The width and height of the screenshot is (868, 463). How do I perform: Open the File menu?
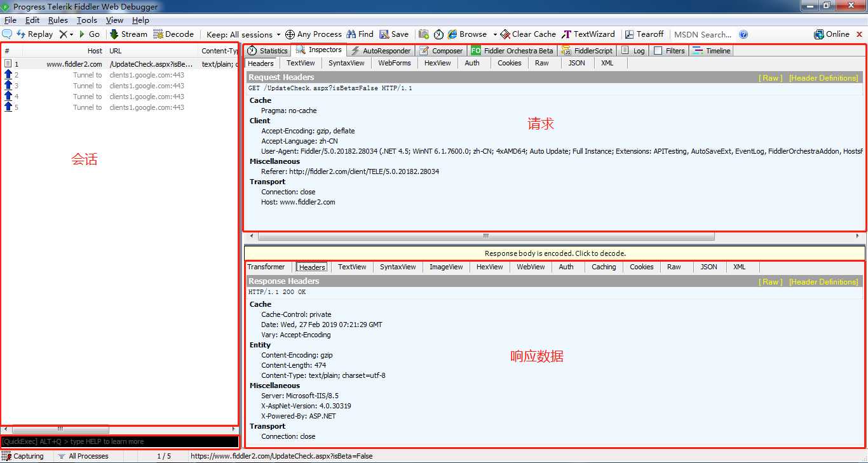point(10,20)
